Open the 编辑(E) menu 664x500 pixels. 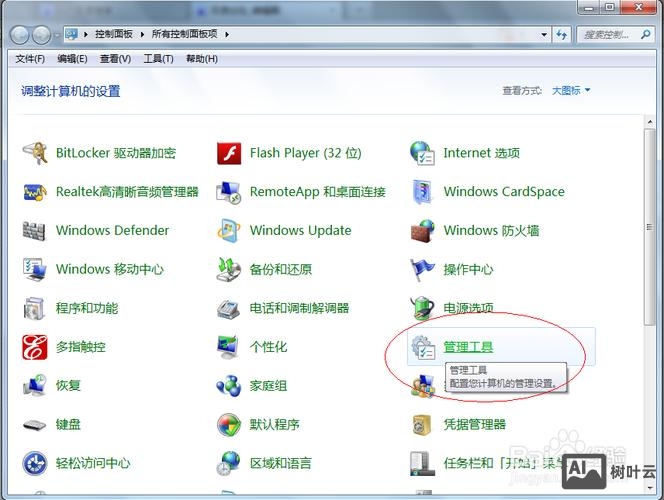coord(72,59)
